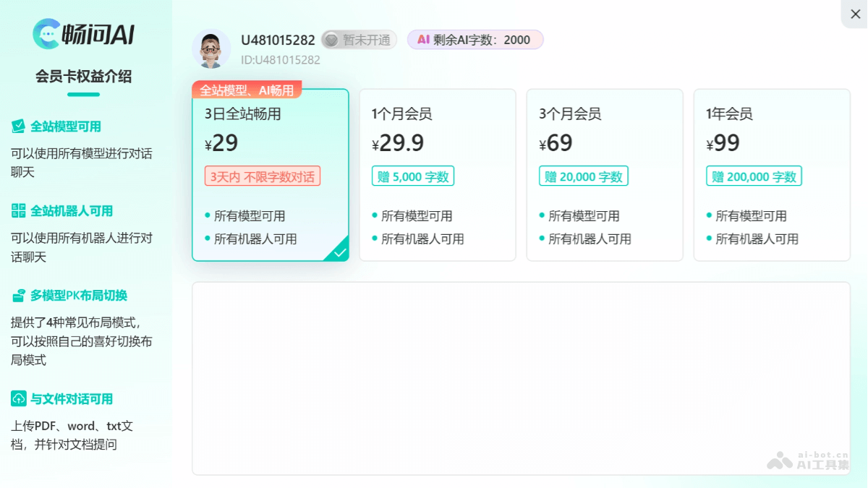Click the ai-bot.cn watermark logo

(x=780, y=460)
